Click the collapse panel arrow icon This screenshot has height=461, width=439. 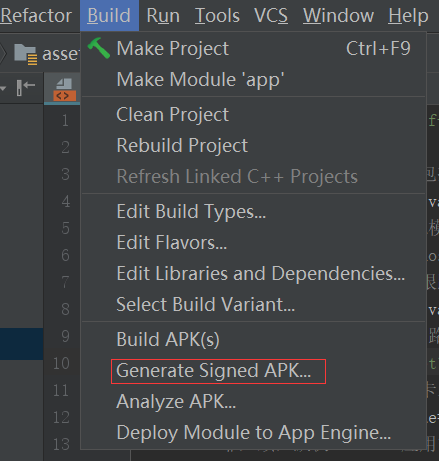[x=26, y=88]
